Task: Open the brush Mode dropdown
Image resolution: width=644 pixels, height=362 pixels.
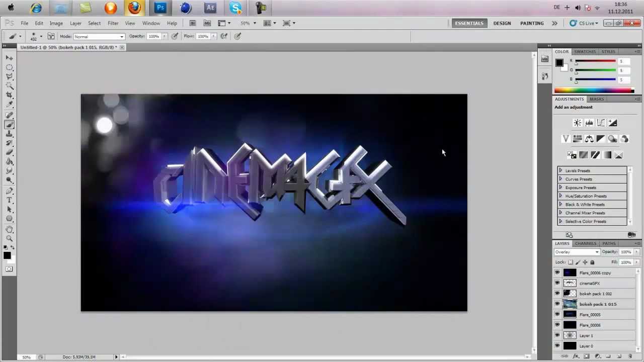Action: click(99, 36)
